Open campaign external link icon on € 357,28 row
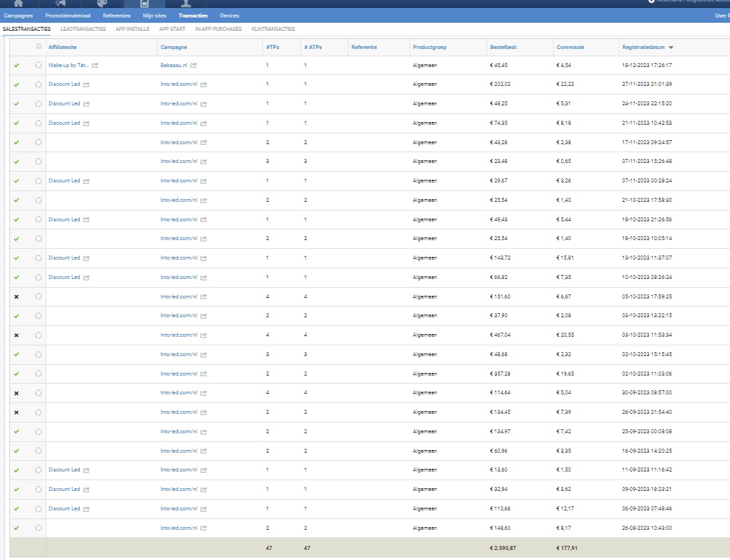 point(204,374)
